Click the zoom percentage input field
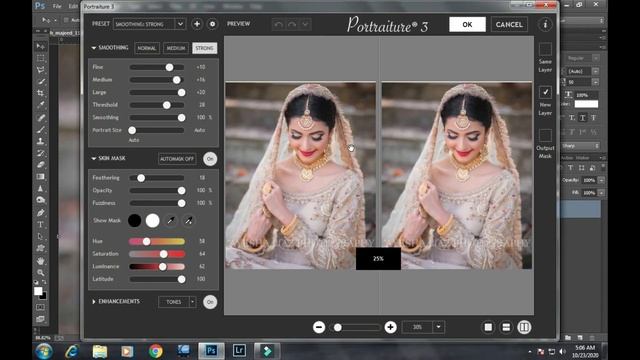The image size is (640, 360). (x=418, y=327)
